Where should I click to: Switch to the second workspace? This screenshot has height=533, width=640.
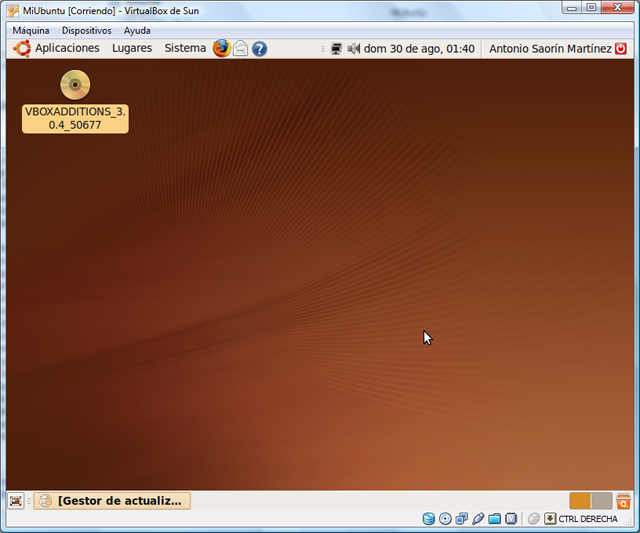click(x=602, y=501)
